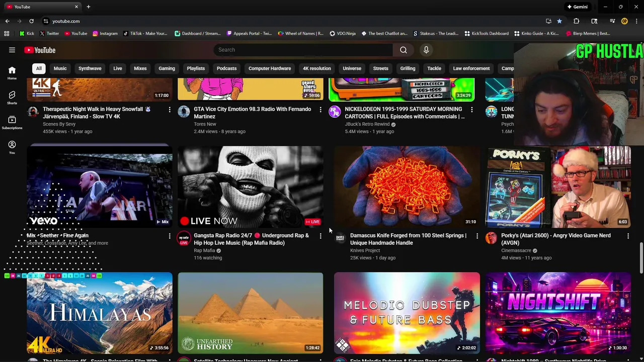Open JBuck's Retro Rewind channel avatar

coord(335,112)
